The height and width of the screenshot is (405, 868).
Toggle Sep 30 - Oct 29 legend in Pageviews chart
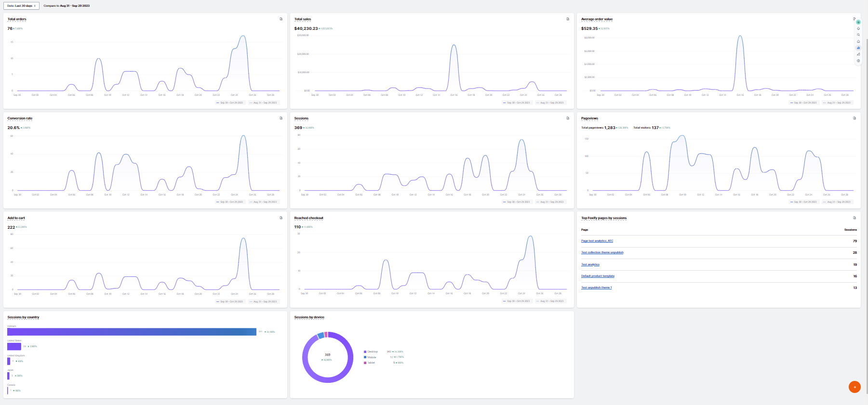coord(803,202)
